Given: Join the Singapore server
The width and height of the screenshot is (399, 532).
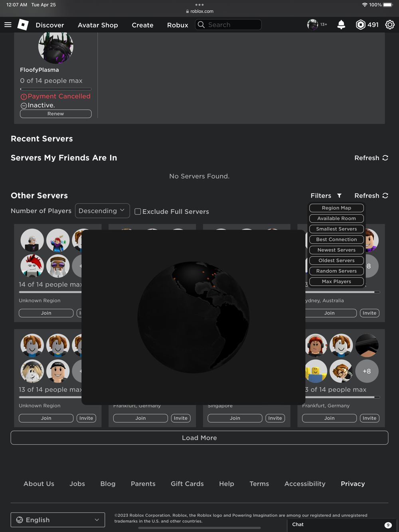Looking at the screenshot, I should [x=235, y=418].
